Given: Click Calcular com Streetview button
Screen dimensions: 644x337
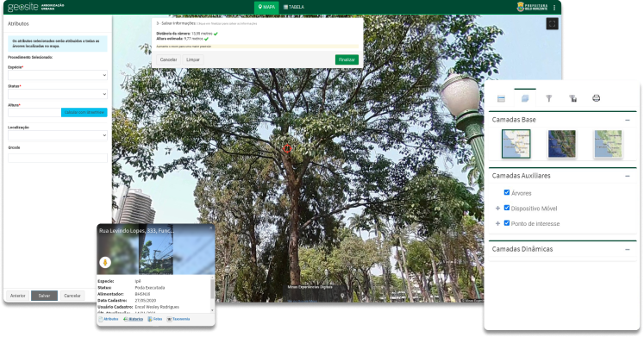Looking at the screenshot, I should pos(84,112).
